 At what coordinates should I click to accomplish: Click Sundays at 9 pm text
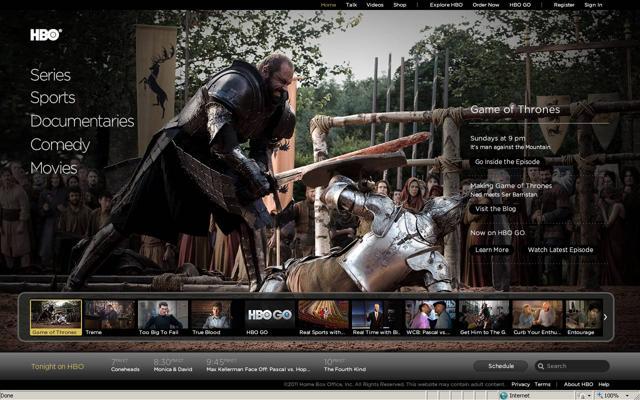pos(498,138)
